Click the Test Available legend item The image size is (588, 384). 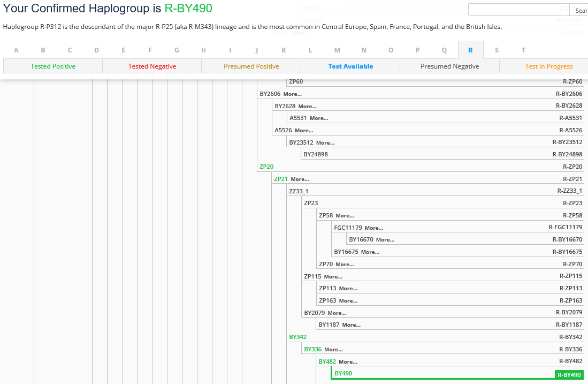[350, 66]
